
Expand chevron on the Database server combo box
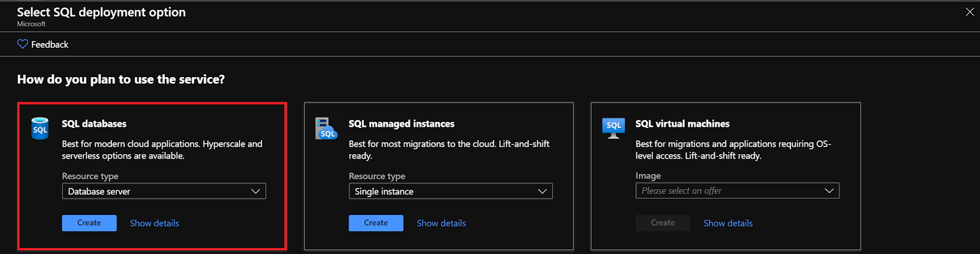tap(255, 191)
